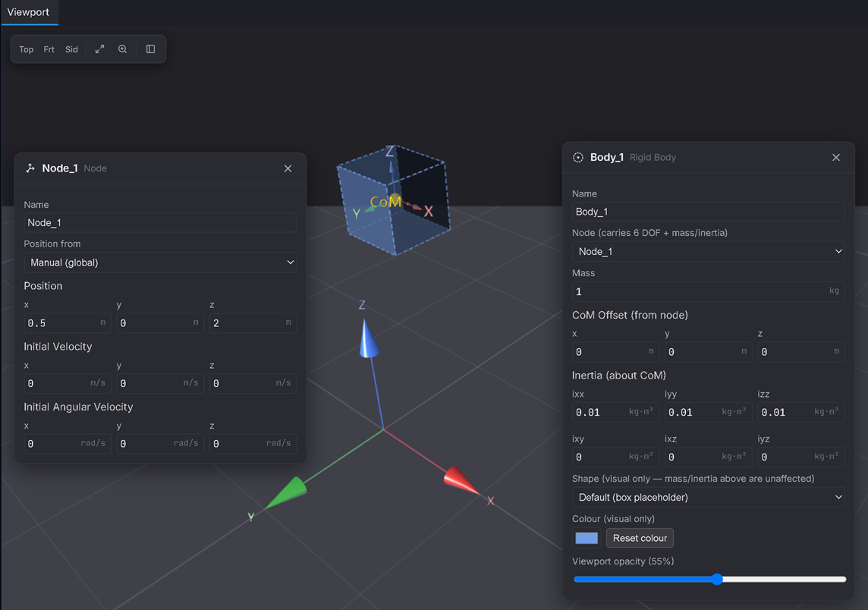
Task: Open the Node selection dropdown in Body_1
Action: (708, 251)
